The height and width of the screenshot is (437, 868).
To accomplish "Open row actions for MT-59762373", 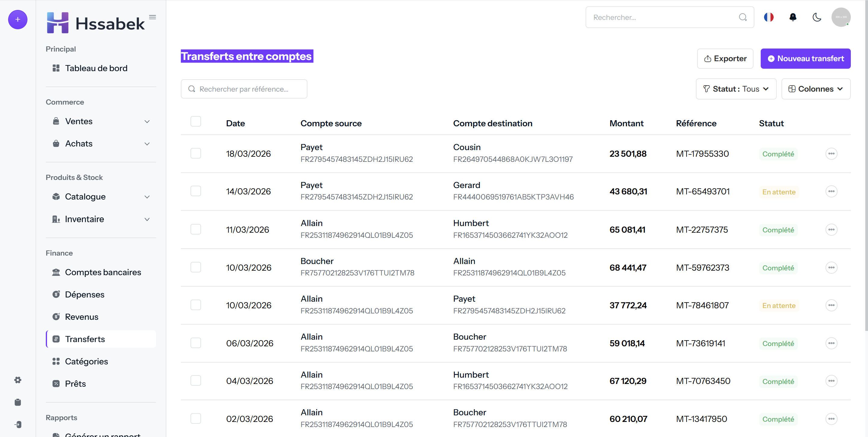I will tap(831, 268).
